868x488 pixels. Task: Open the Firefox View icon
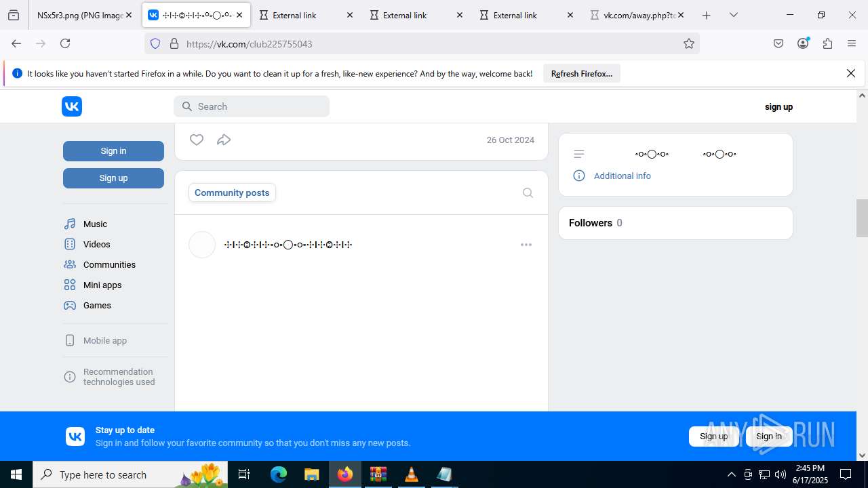click(x=14, y=15)
